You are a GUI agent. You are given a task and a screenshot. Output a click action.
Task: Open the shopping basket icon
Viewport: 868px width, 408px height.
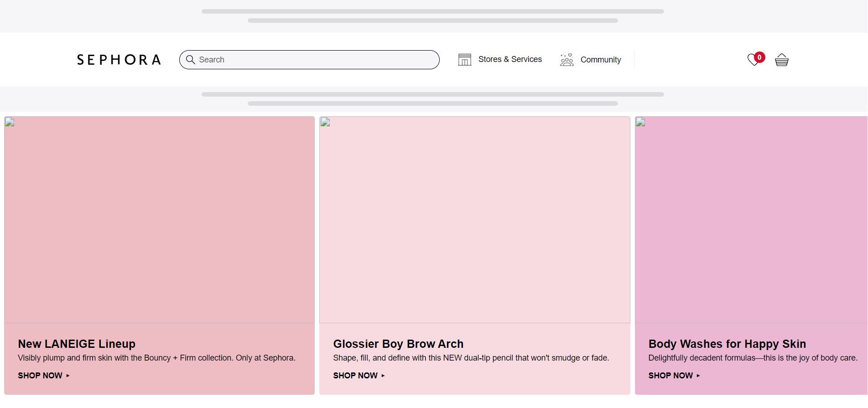pos(782,60)
